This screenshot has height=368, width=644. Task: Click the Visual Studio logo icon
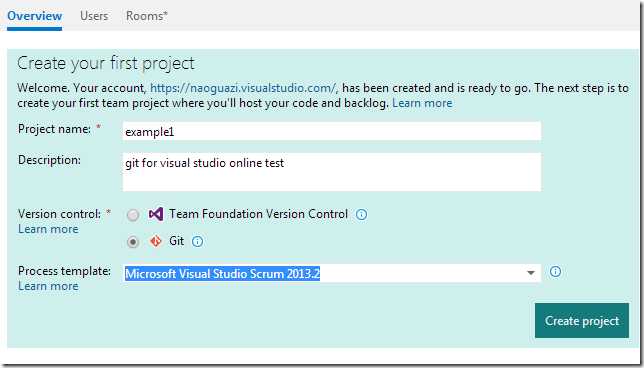pyautogui.click(x=156, y=214)
